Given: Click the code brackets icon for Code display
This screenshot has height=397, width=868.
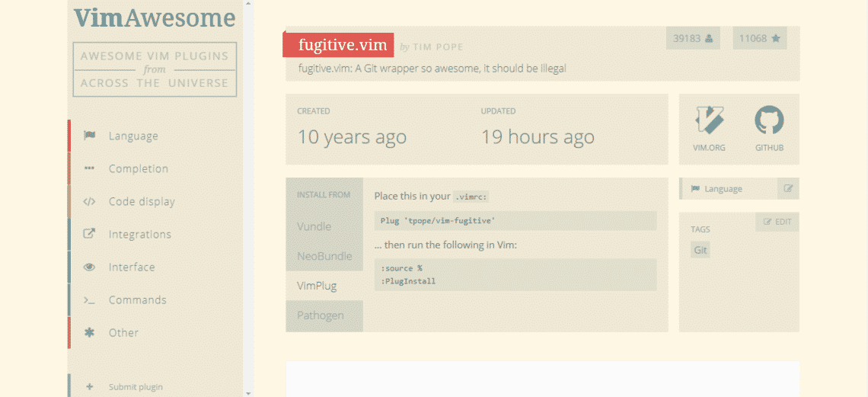Looking at the screenshot, I should 89,201.
